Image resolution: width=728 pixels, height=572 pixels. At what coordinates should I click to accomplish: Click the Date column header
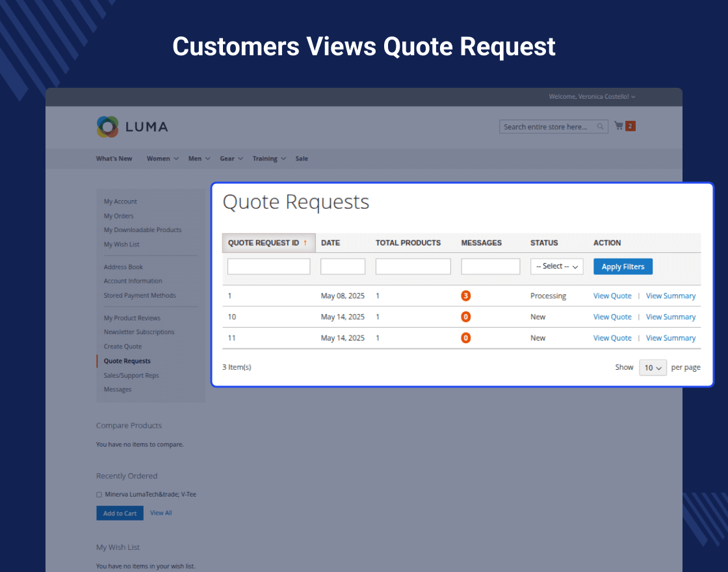pos(331,243)
